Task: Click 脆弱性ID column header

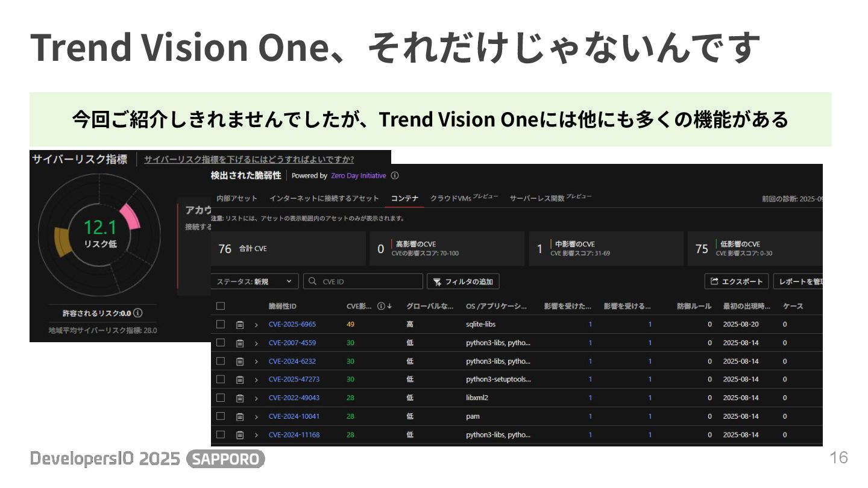Action: pyautogui.click(x=283, y=306)
